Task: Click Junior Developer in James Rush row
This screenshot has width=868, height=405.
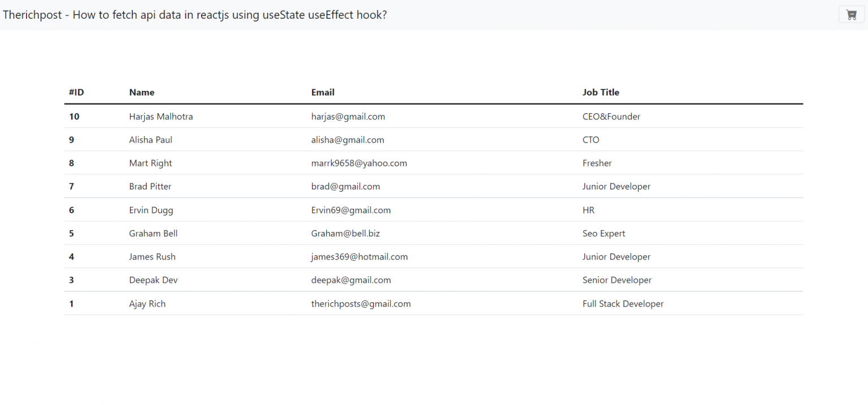Action: [x=617, y=256]
